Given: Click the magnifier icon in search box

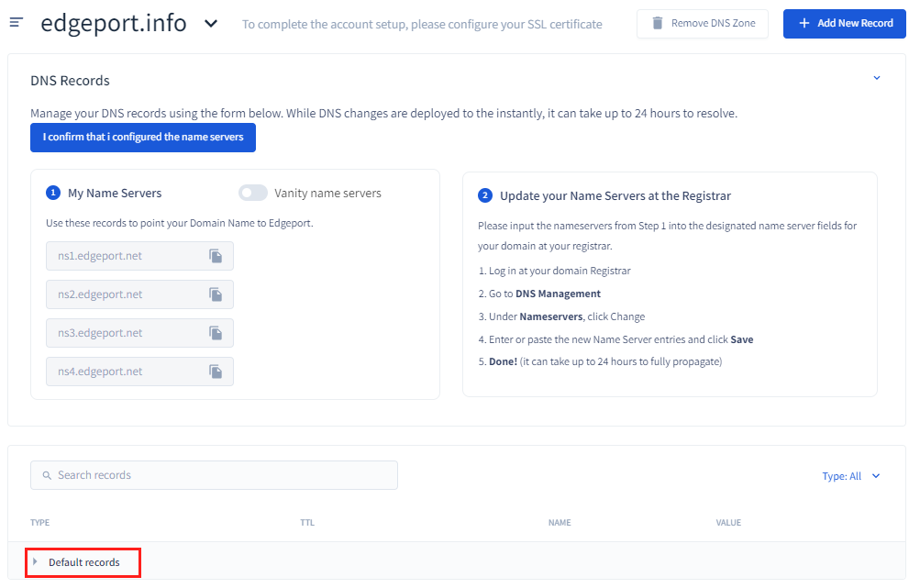Looking at the screenshot, I should click(47, 475).
